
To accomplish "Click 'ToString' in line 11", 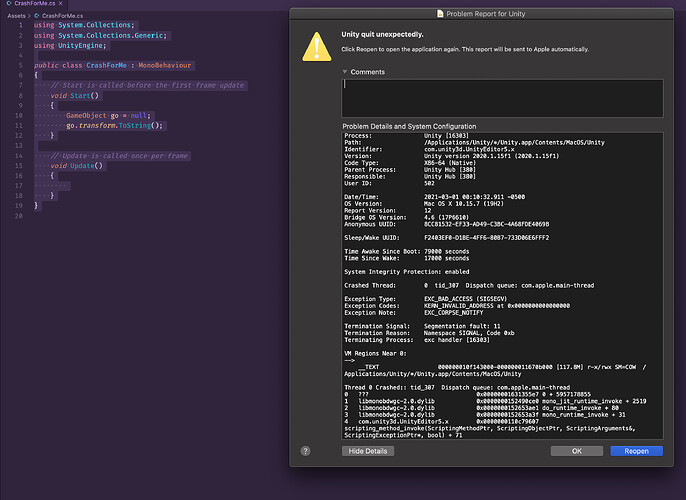I will 135,126.
